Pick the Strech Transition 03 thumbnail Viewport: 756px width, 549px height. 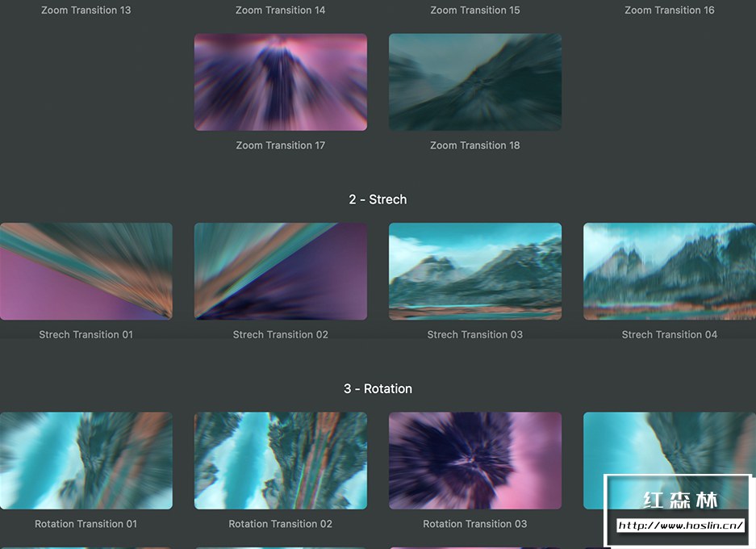point(475,271)
